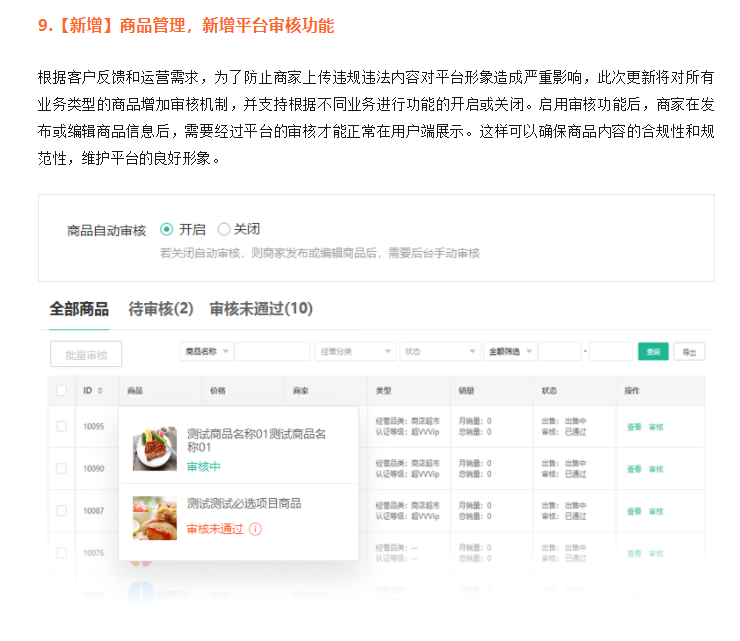The image size is (740, 641).
Task: Check the checkbox for row ID 10095
Action: (62, 426)
